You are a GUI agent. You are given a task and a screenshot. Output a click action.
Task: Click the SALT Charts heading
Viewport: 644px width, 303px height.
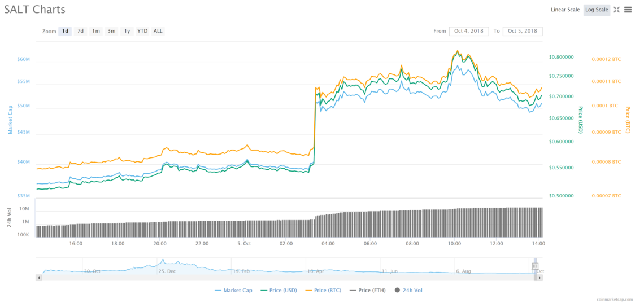click(35, 10)
